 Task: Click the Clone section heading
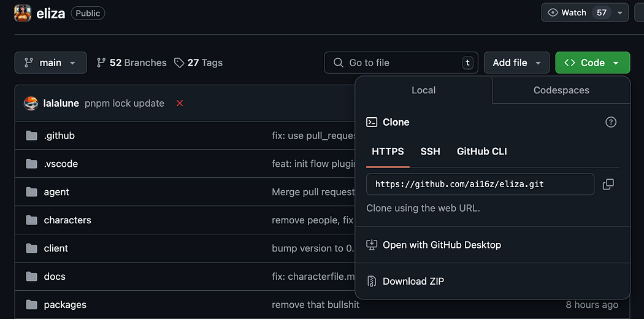coord(396,122)
